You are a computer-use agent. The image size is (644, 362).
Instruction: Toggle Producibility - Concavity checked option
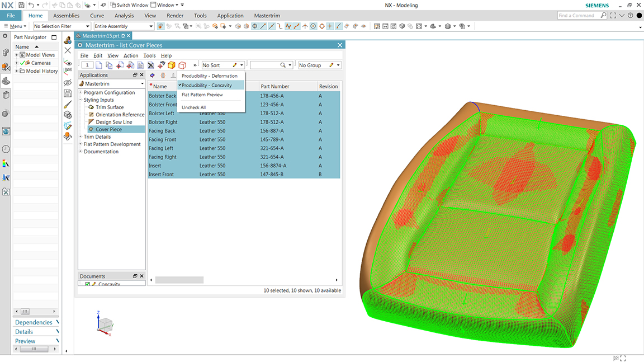point(206,86)
